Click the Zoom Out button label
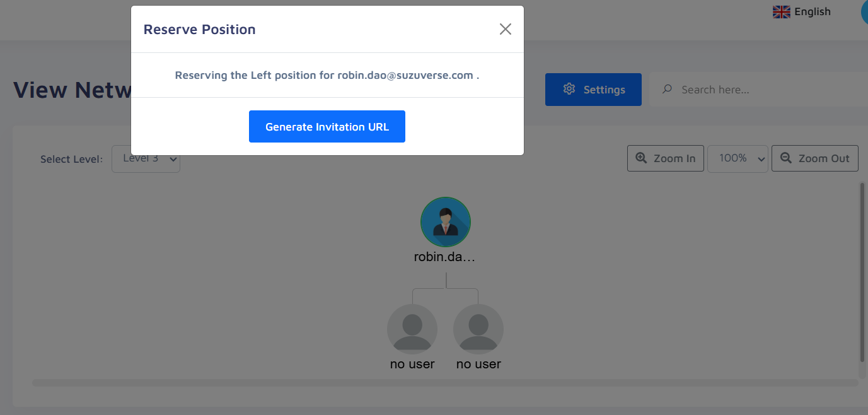The width and height of the screenshot is (868, 415). [x=824, y=158]
